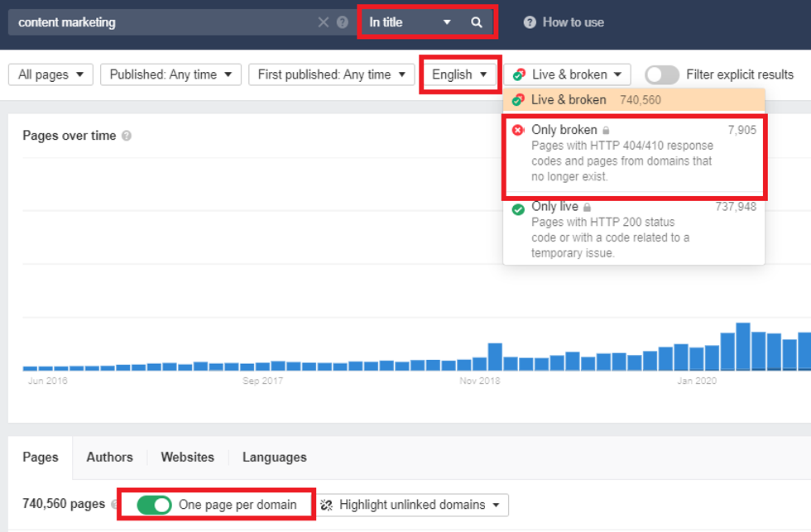The image size is (811, 532).
Task: Enable Filter explicit results
Action: 661,74
